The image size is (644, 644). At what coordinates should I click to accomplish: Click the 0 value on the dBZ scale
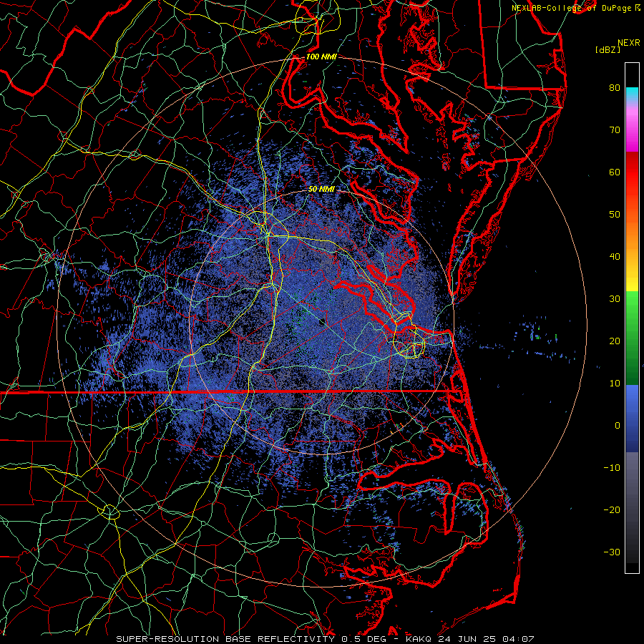coord(618,426)
